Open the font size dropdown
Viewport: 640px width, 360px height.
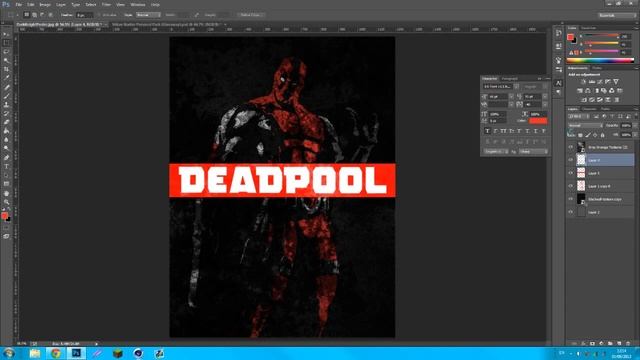[511, 97]
